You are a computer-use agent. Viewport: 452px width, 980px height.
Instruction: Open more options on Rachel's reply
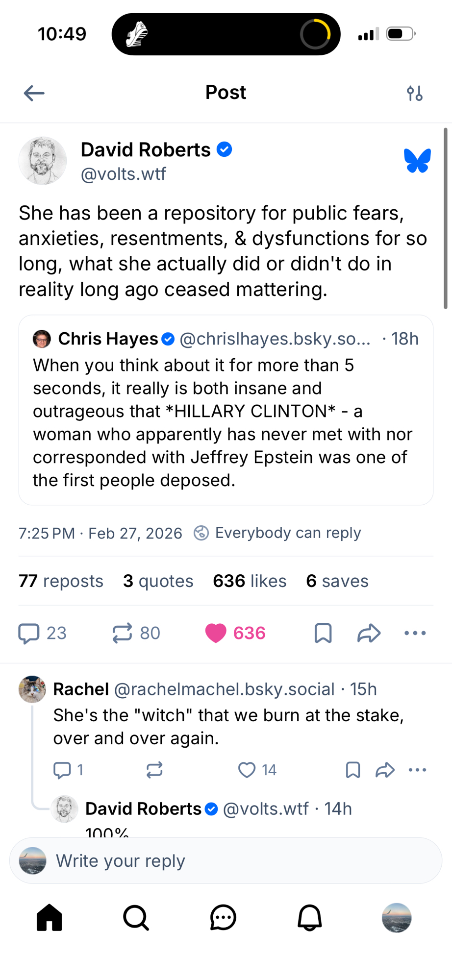click(417, 770)
